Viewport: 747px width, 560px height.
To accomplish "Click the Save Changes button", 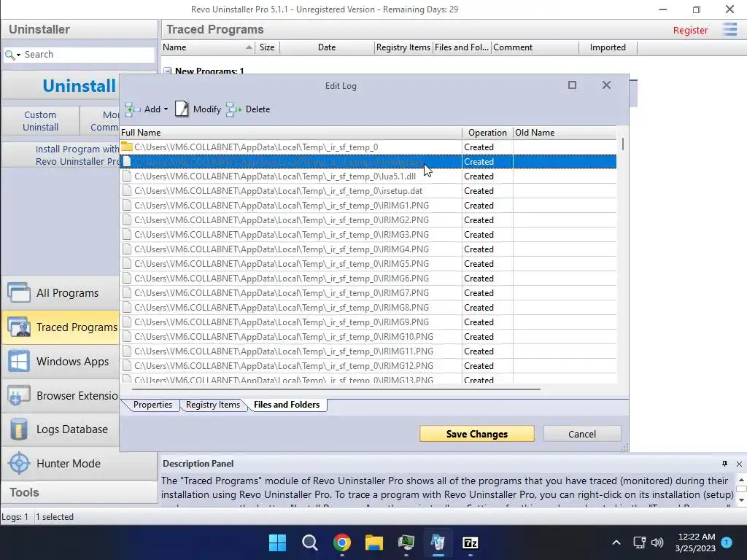I will point(477,434).
